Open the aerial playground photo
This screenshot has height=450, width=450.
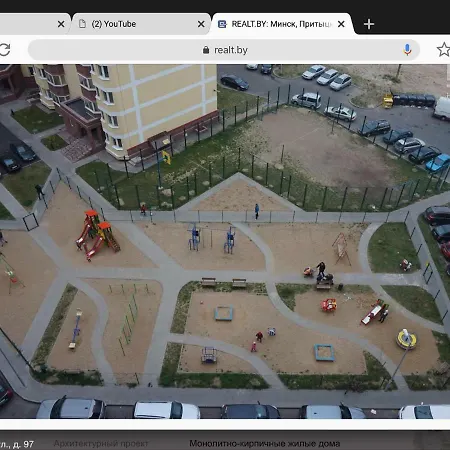(225, 241)
